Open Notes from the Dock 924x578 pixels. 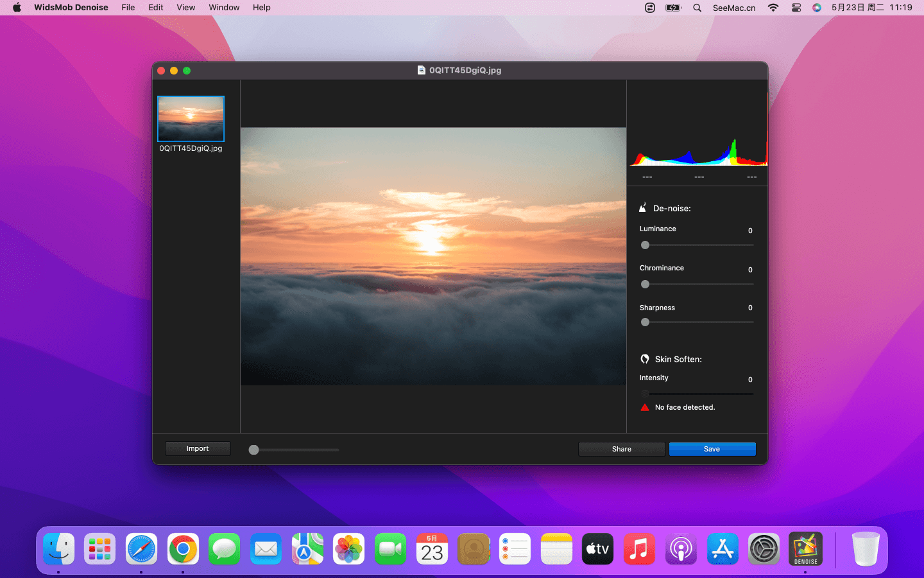[556, 549]
